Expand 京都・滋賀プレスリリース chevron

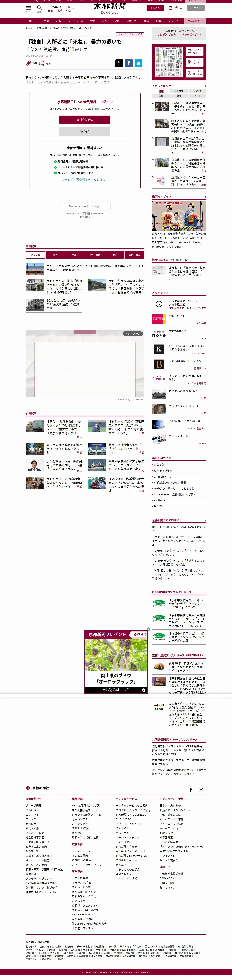205,655
